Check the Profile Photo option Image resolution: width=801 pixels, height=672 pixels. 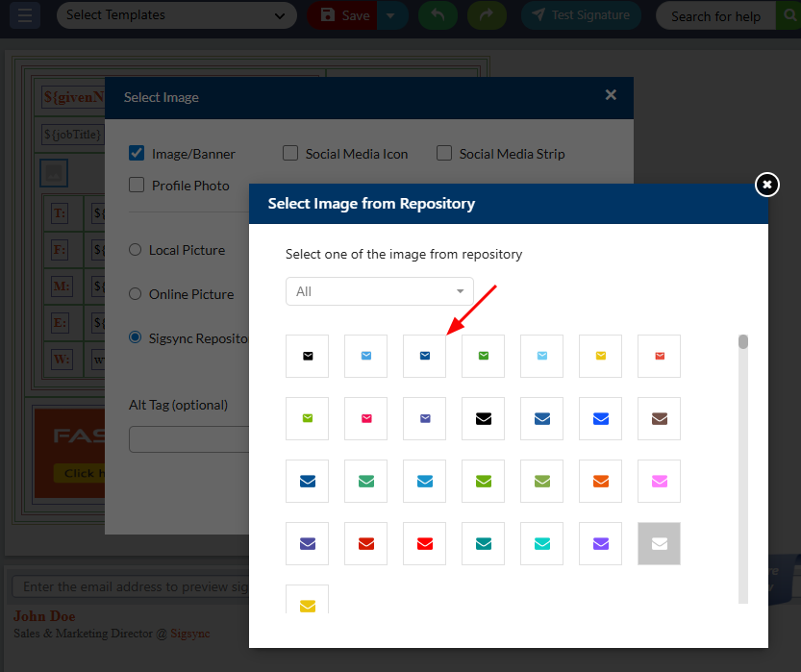click(137, 186)
